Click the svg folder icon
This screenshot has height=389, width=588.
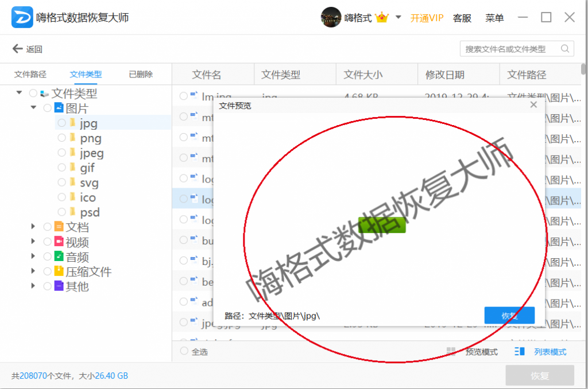[73, 182]
